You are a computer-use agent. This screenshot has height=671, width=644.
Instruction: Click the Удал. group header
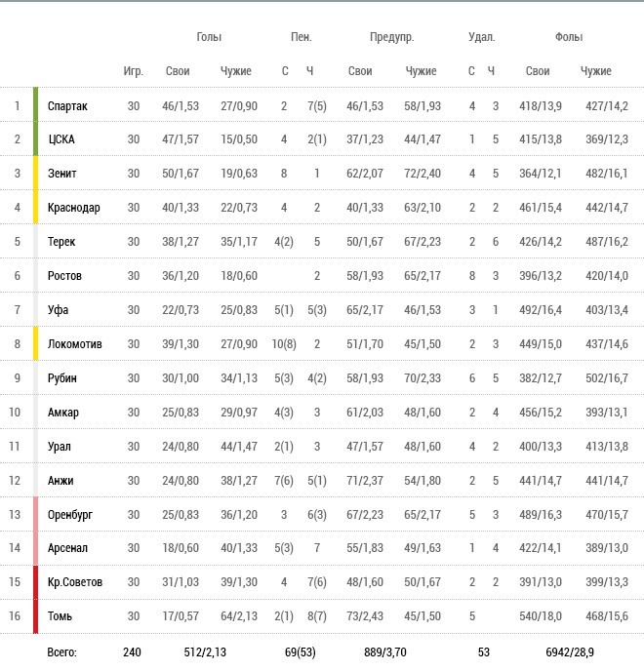coord(481,37)
